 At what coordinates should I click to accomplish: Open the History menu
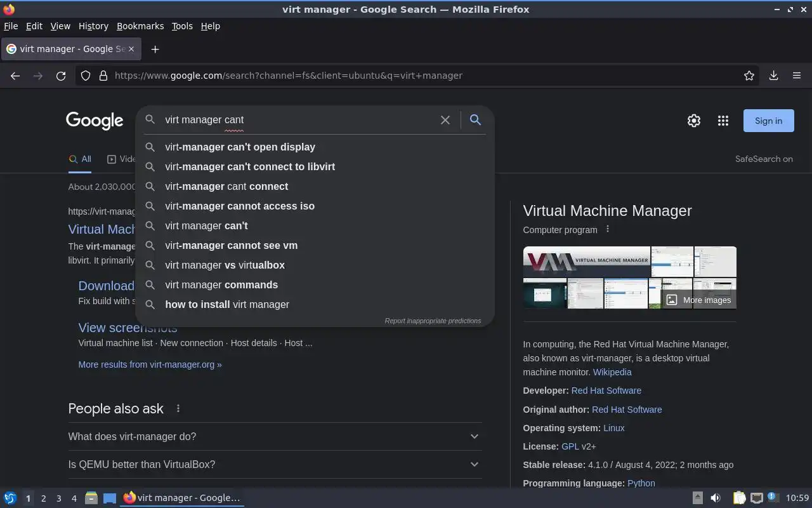point(93,26)
